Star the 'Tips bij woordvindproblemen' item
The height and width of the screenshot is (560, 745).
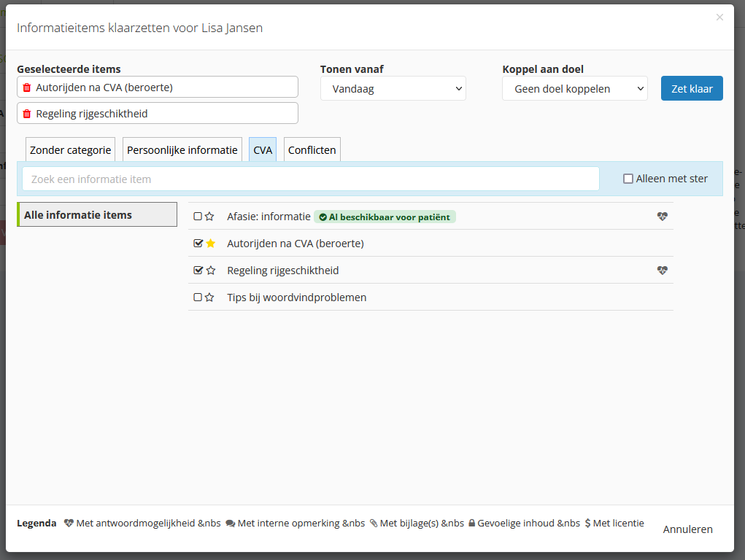pos(209,297)
